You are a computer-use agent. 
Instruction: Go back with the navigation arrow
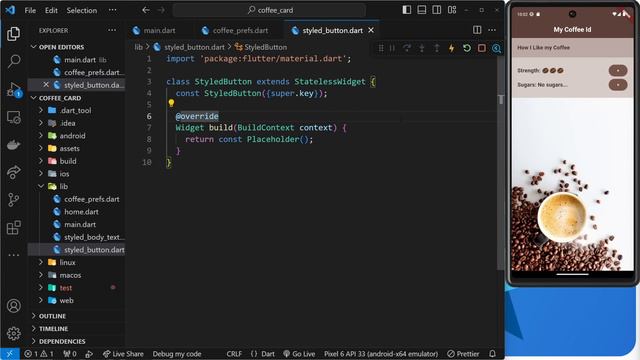tap(146, 10)
